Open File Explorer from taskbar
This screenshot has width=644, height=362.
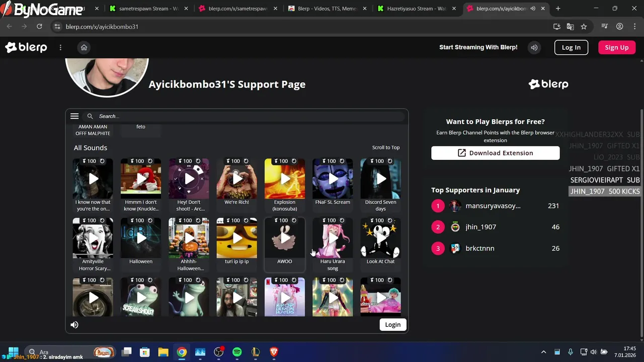point(163,352)
